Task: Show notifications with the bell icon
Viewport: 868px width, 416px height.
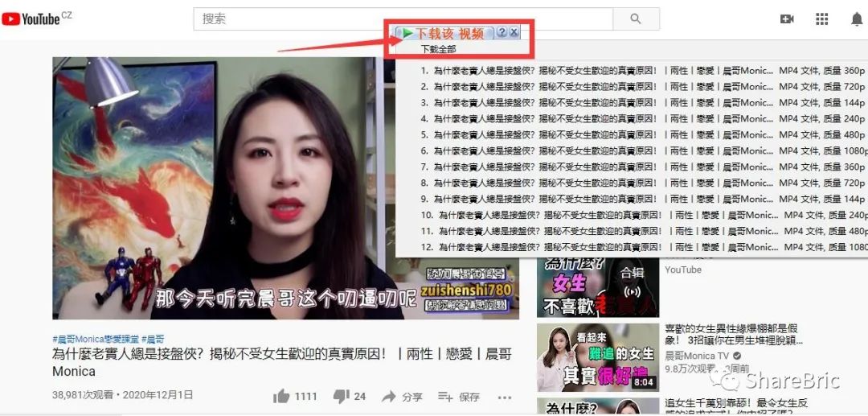Action: (x=857, y=19)
